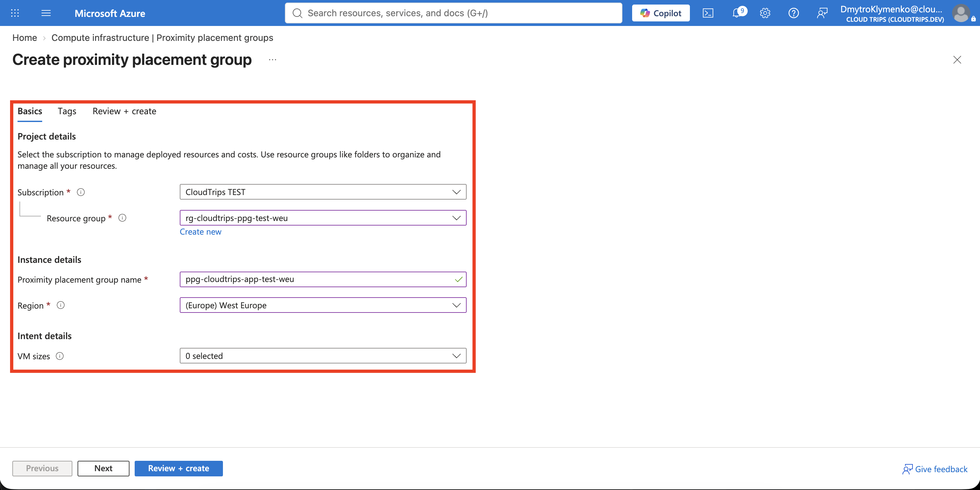Expand the VM sizes dropdown
Image resolution: width=980 pixels, height=490 pixels.
(323, 356)
